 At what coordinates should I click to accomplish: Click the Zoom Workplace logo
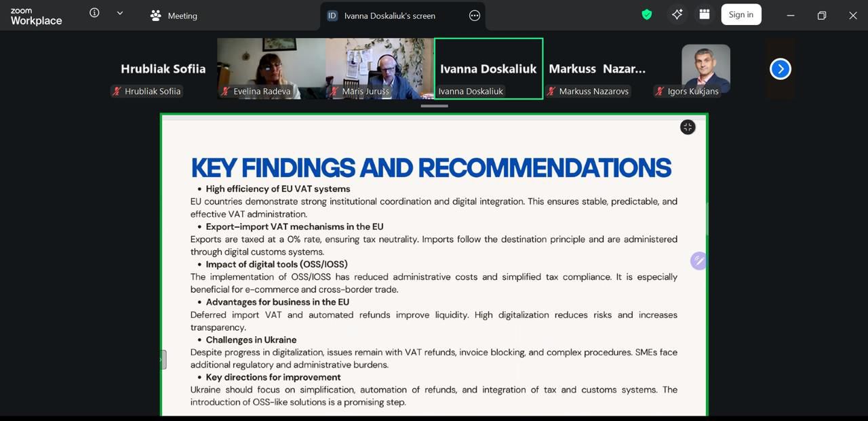tap(36, 16)
